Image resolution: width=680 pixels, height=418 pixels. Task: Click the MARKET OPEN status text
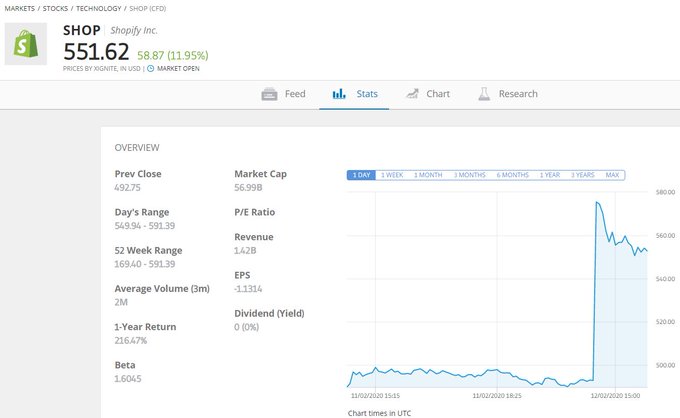pyautogui.click(x=178, y=69)
